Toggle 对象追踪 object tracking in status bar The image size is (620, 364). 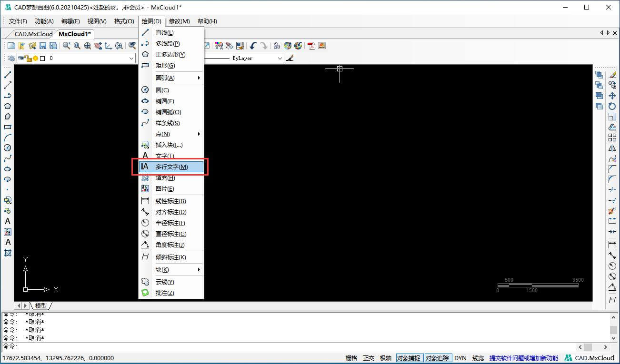click(x=438, y=358)
